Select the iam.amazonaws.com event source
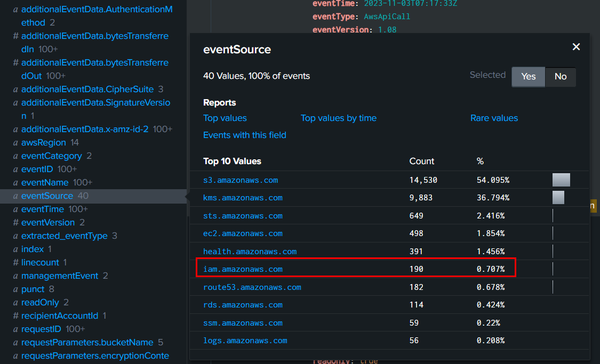 [243, 269]
